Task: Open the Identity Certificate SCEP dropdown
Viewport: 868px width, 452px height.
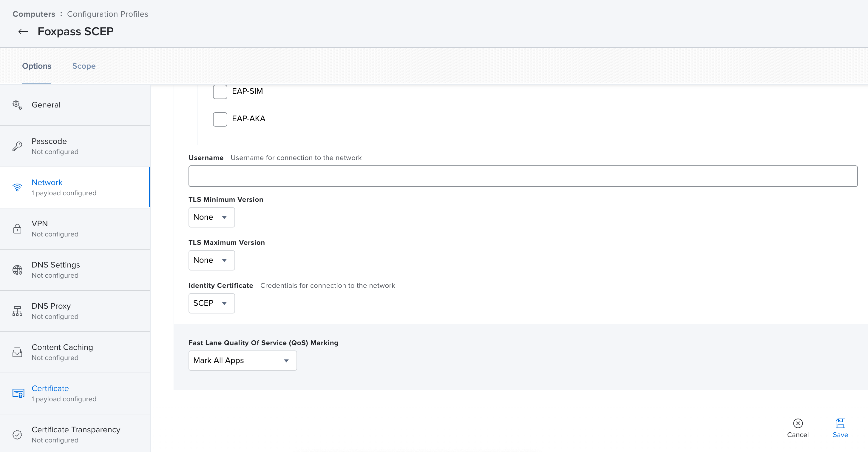Action: coord(211,303)
